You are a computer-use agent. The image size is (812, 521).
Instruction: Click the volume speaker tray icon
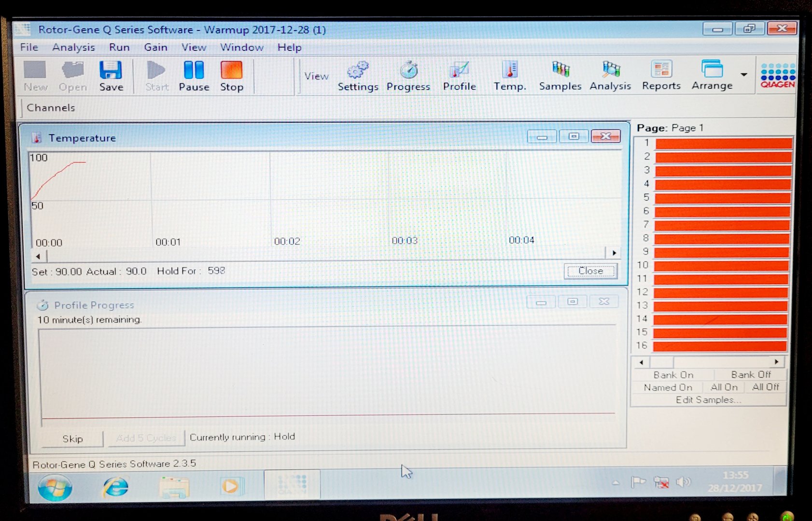(x=683, y=482)
